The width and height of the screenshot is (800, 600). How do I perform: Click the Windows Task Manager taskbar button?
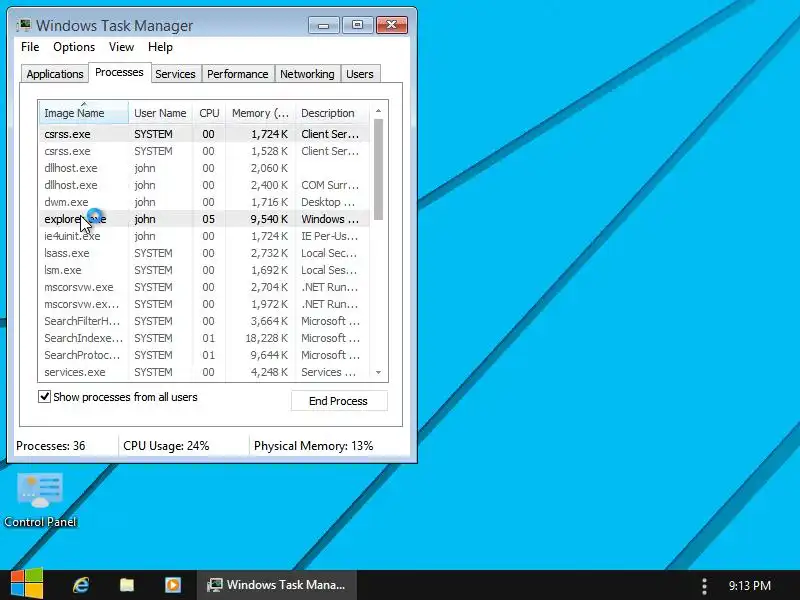(x=277, y=585)
